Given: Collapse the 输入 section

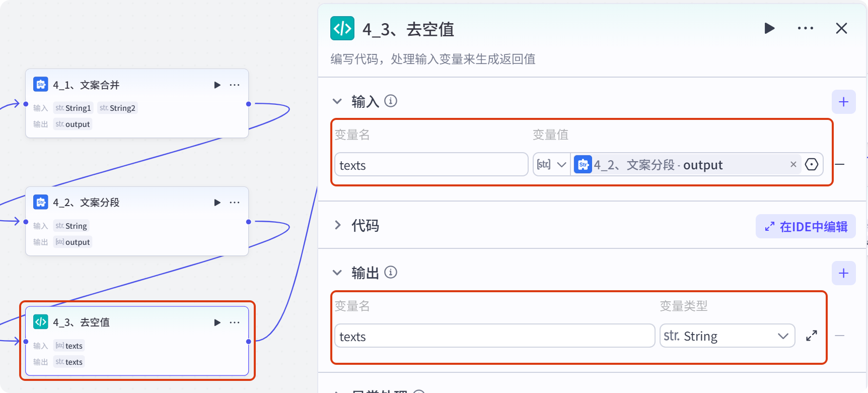Looking at the screenshot, I should click(x=337, y=101).
